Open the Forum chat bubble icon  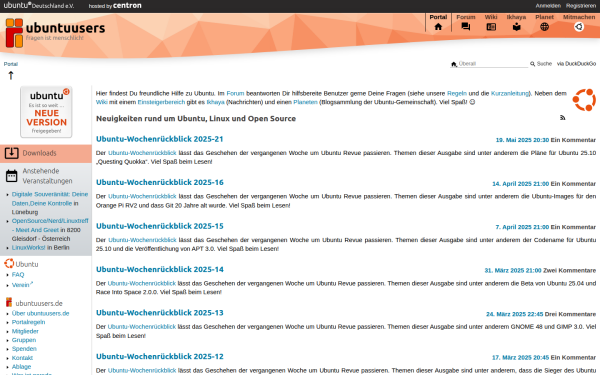[466, 27]
